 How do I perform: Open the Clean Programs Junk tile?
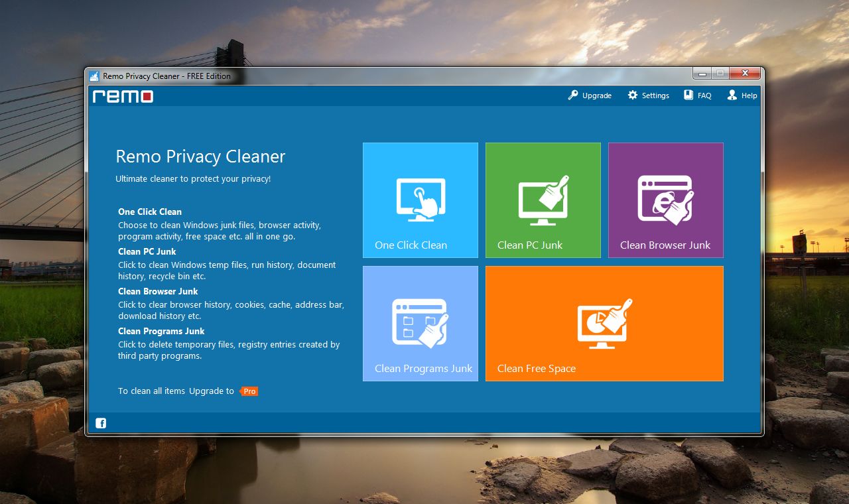click(x=421, y=324)
